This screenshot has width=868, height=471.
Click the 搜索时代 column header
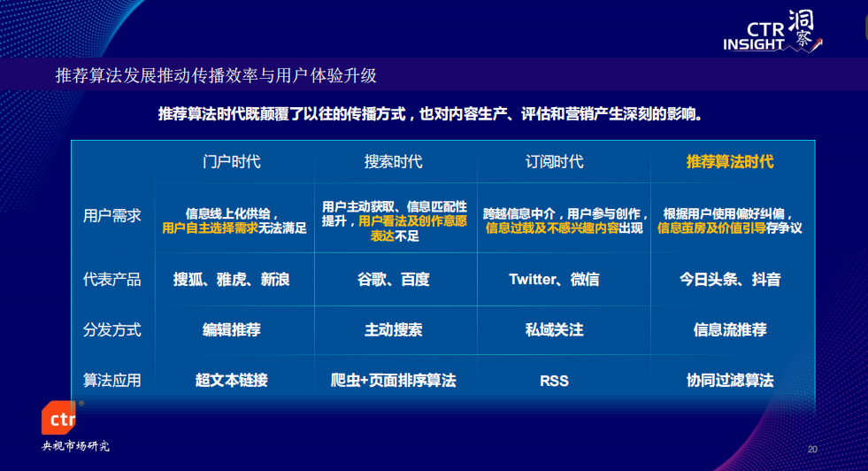[393, 162]
